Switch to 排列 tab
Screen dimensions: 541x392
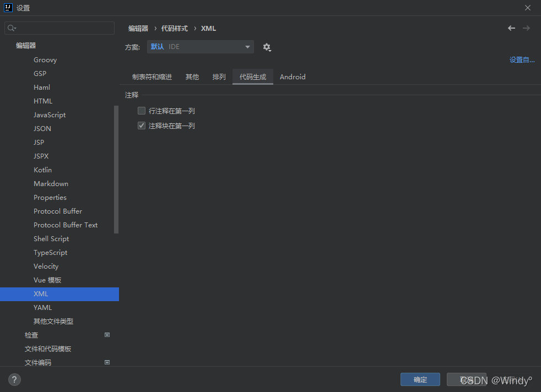point(219,77)
